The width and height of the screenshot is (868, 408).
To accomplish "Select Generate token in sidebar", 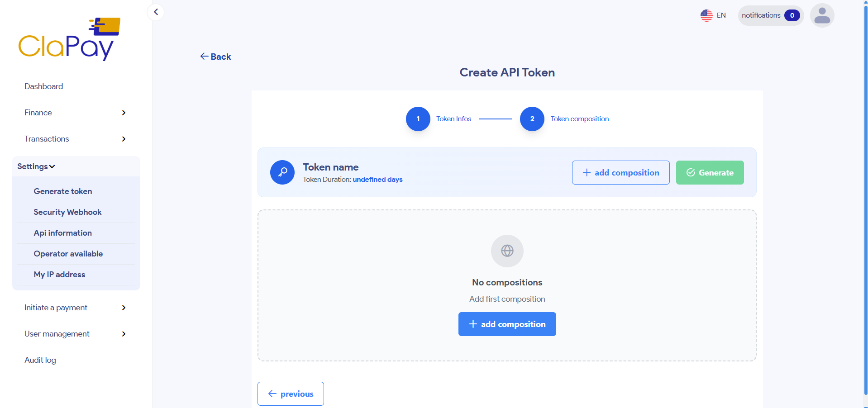I will [63, 191].
